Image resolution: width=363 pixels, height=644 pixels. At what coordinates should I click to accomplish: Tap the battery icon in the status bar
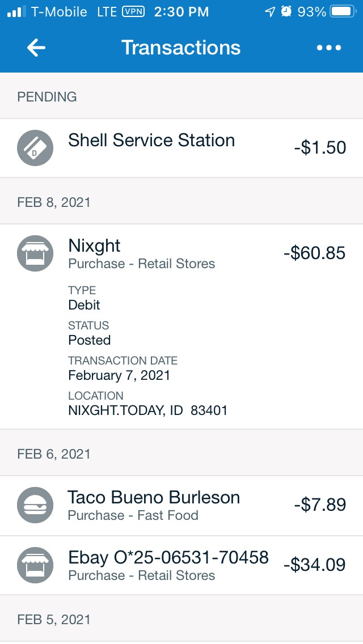343,11
